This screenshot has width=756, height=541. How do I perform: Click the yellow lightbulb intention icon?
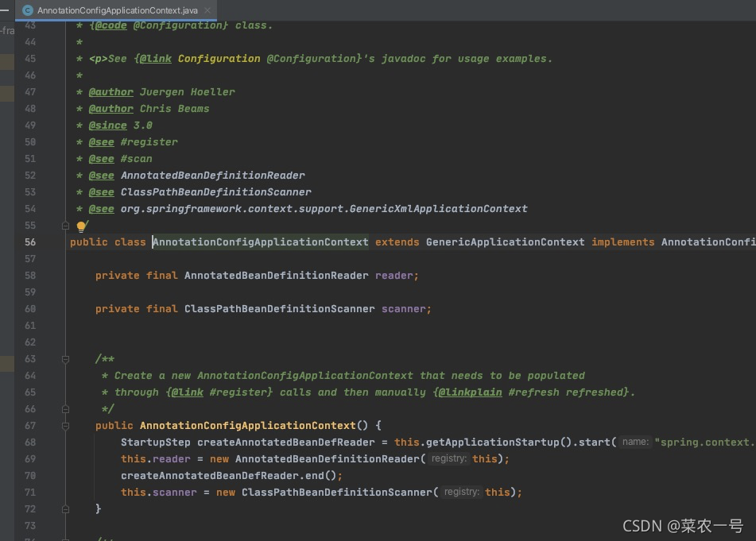tap(81, 226)
